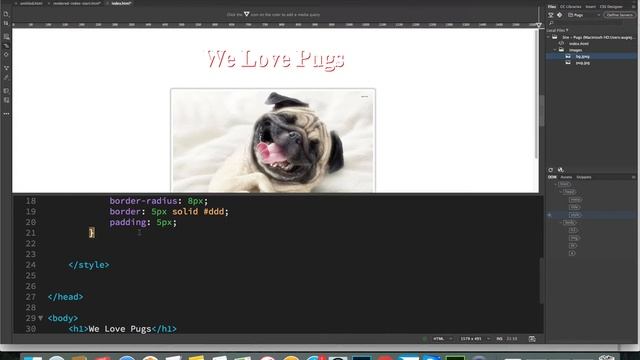The height and width of the screenshot is (360, 640).
Task: Select the h1 element in DOM tree
Action: coord(573,230)
